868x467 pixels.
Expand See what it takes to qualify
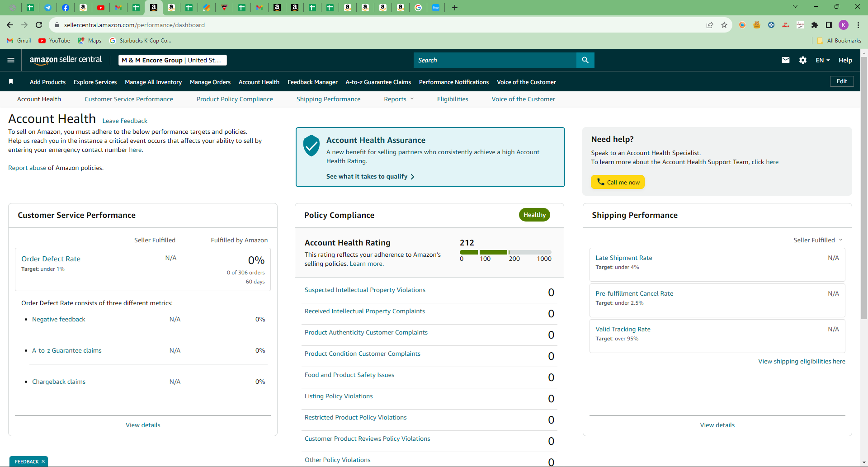tap(370, 176)
